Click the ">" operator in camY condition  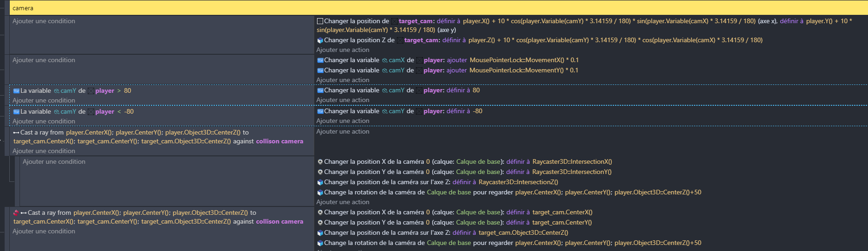click(119, 91)
